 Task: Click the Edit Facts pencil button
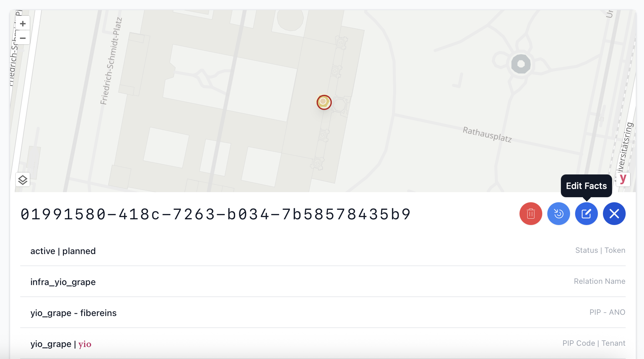[x=586, y=214]
